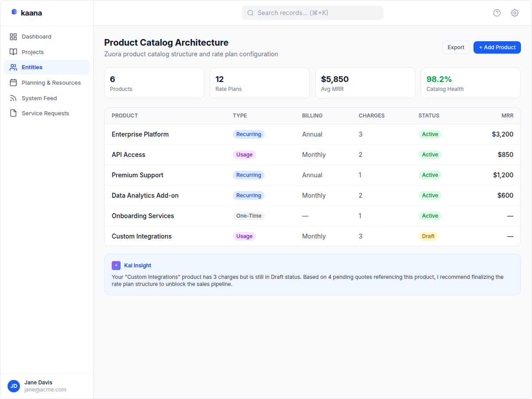Click the search magnifier icon
The width and height of the screenshot is (532, 399).
(x=250, y=13)
